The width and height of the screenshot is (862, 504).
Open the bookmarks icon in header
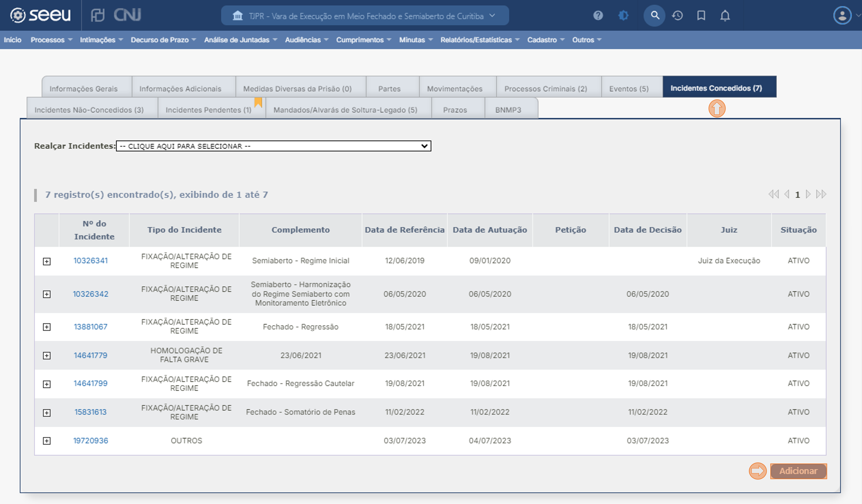coord(701,15)
